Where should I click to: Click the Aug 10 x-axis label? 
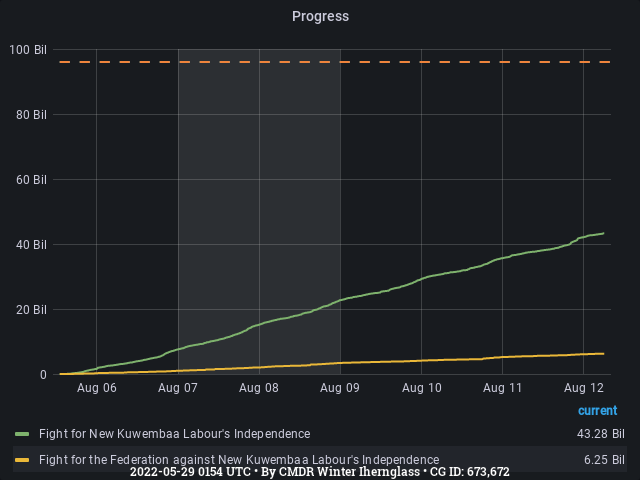tap(422, 388)
